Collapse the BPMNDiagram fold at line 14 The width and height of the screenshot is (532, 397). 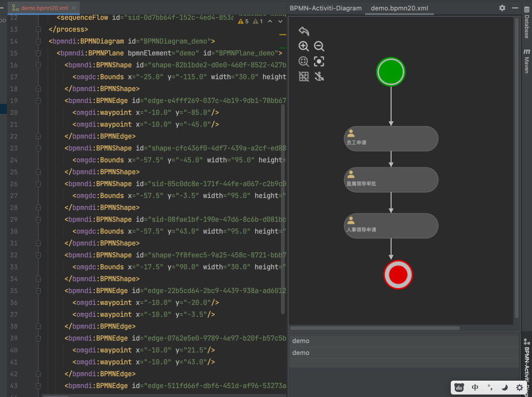[x=38, y=41]
